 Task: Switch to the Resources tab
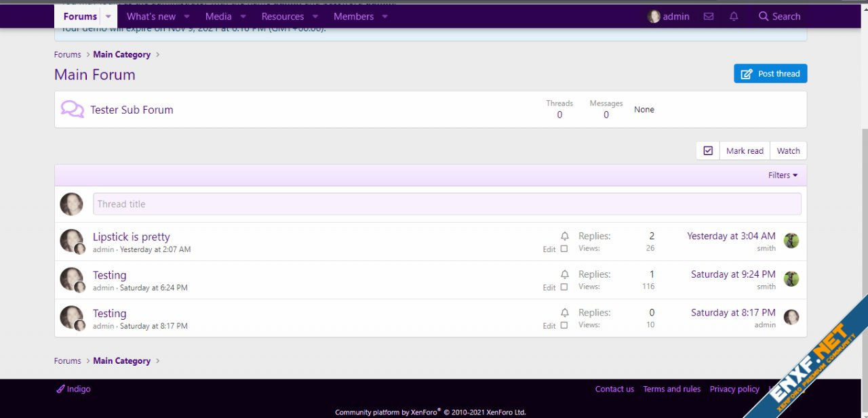coord(282,16)
